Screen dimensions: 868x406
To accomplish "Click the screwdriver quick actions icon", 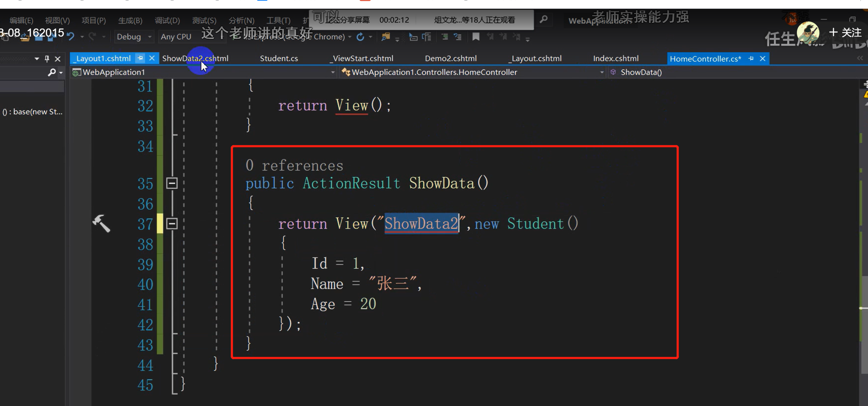I will pyautogui.click(x=101, y=223).
